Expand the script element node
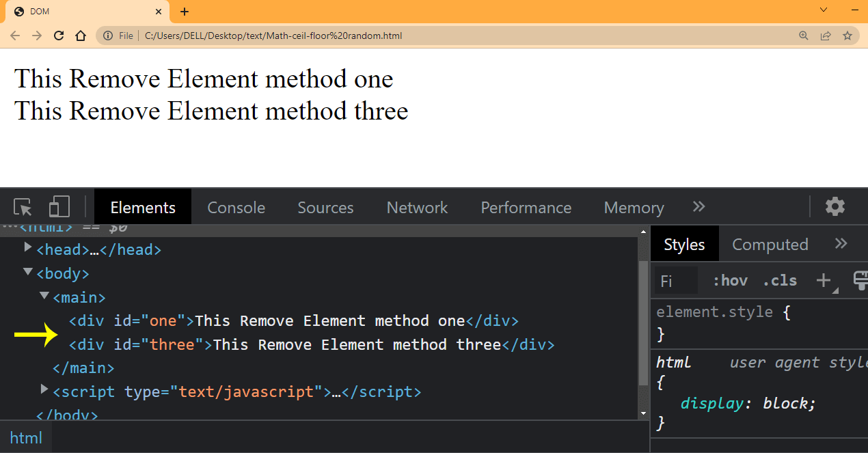This screenshot has width=868, height=453. [x=44, y=389]
